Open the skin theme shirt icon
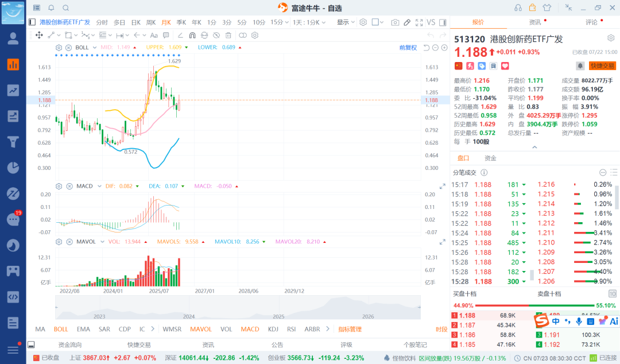The width and height of the screenshot is (620, 364). click(547, 8)
